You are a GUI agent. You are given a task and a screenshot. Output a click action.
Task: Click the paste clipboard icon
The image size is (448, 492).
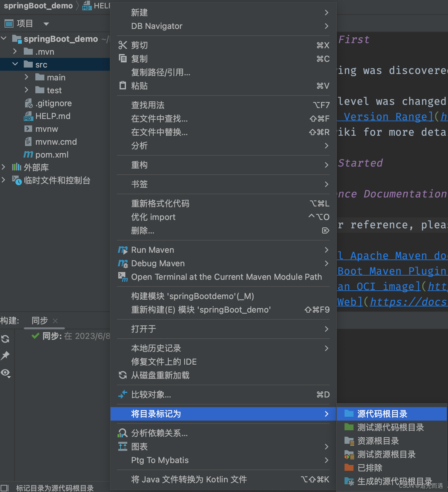tap(123, 85)
